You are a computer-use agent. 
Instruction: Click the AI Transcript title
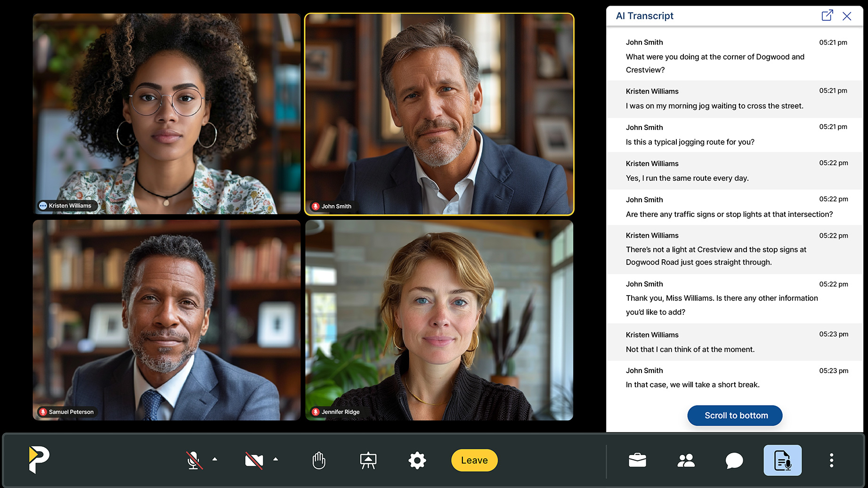point(644,16)
